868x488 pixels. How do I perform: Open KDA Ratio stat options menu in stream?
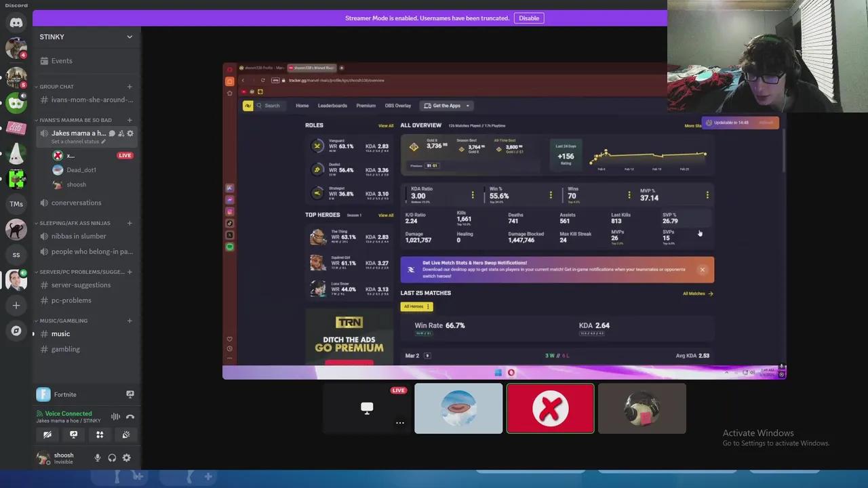[472, 195]
